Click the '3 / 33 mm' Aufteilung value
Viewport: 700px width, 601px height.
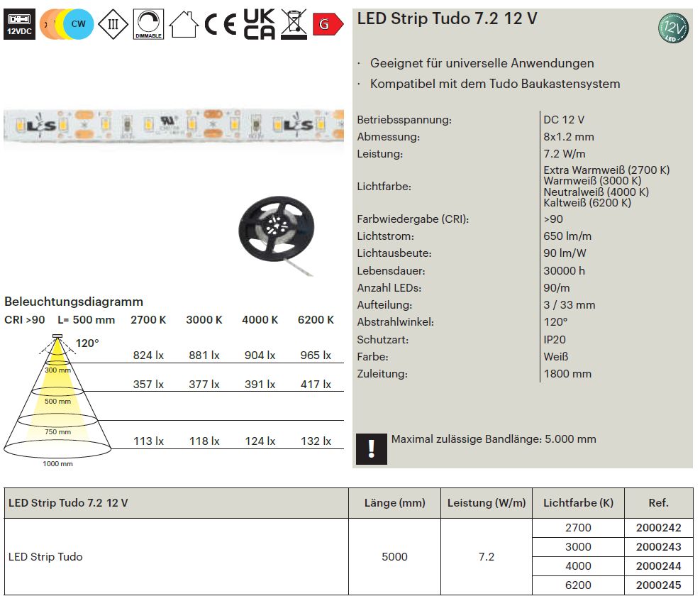point(570,305)
